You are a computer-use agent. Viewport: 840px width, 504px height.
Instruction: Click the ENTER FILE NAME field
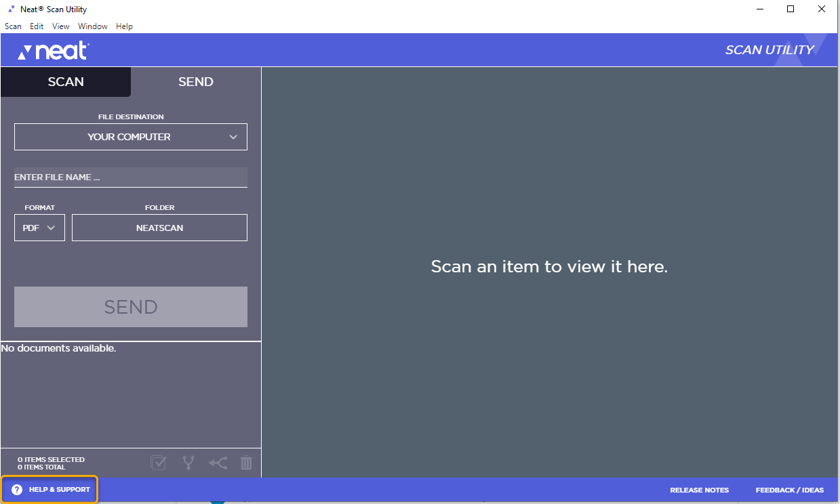[x=130, y=177]
